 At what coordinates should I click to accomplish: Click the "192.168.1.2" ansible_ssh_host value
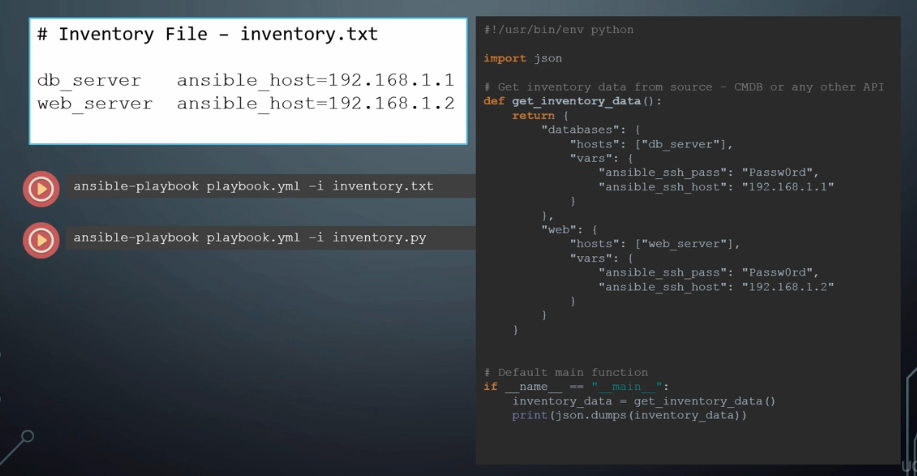788,287
